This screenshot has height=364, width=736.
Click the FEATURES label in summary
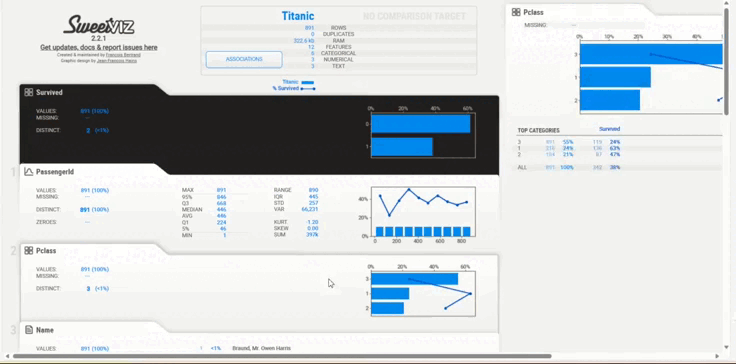(x=338, y=47)
